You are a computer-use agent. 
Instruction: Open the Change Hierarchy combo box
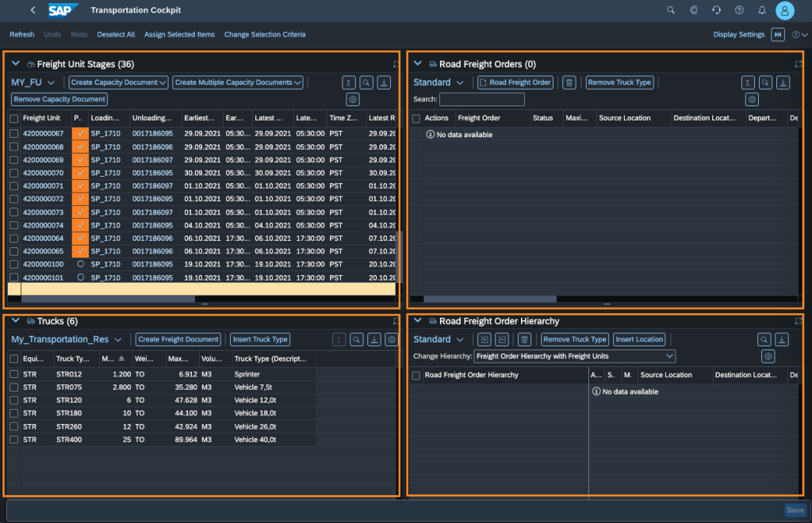[x=575, y=357]
